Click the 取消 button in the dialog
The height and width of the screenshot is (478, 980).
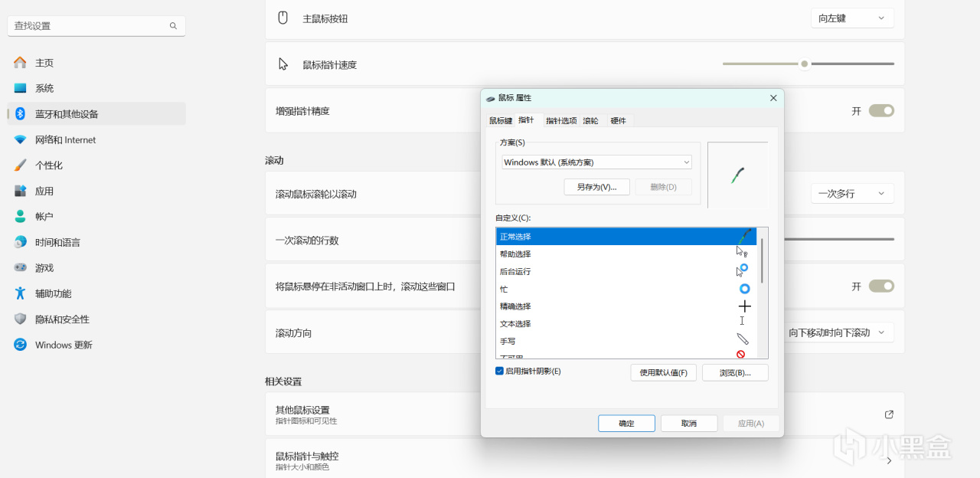point(689,424)
